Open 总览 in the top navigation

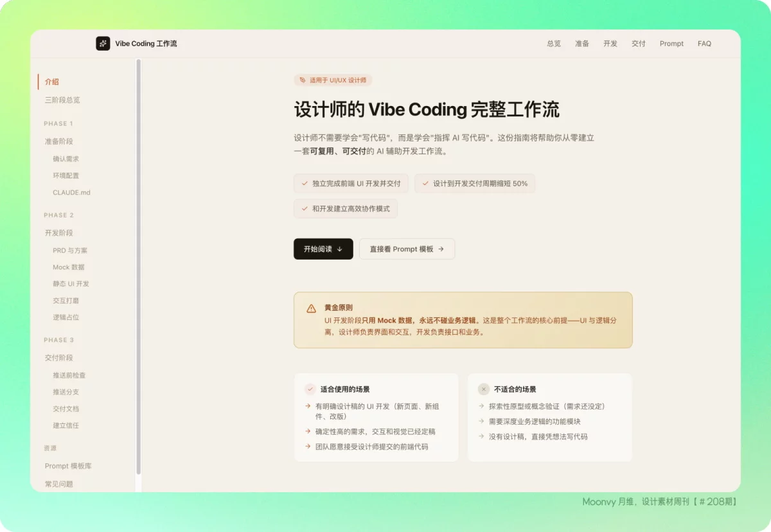[x=554, y=44]
